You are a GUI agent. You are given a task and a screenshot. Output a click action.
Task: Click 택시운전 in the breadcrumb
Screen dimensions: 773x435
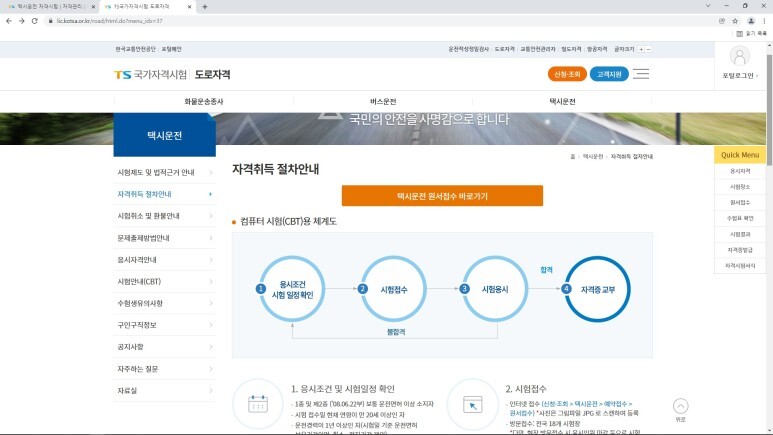click(x=593, y=156)
